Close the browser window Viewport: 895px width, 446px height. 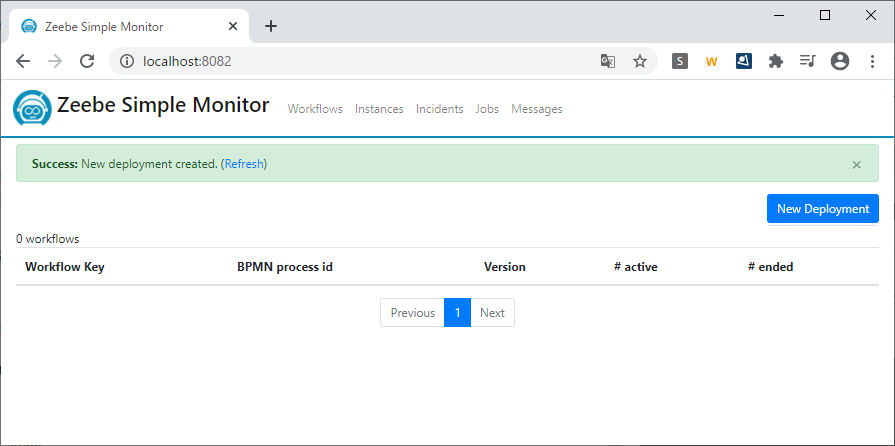click(870, 15)
